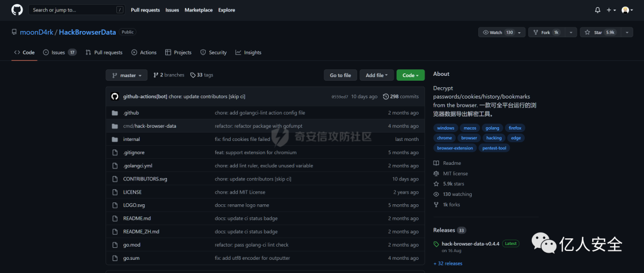Image resolution: width=644 pixels, height=273 pixels.
Task: Open CONTRIBUTORS.svg file
Action: (145, 179)
